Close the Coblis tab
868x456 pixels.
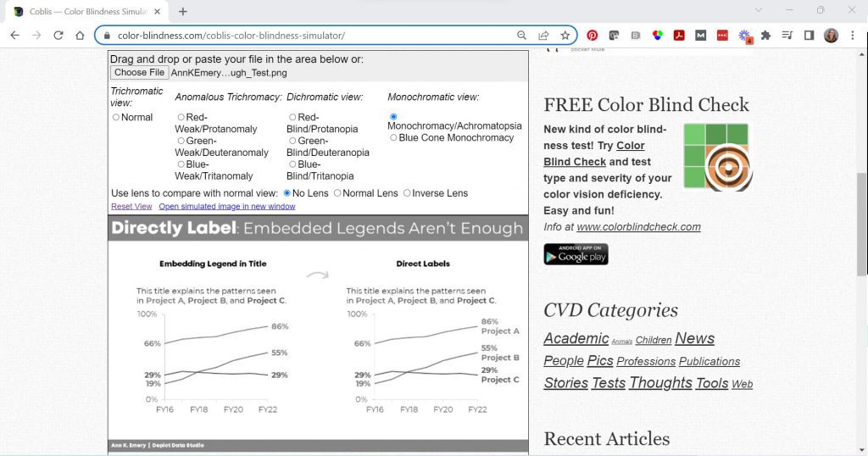pos(157,11)
